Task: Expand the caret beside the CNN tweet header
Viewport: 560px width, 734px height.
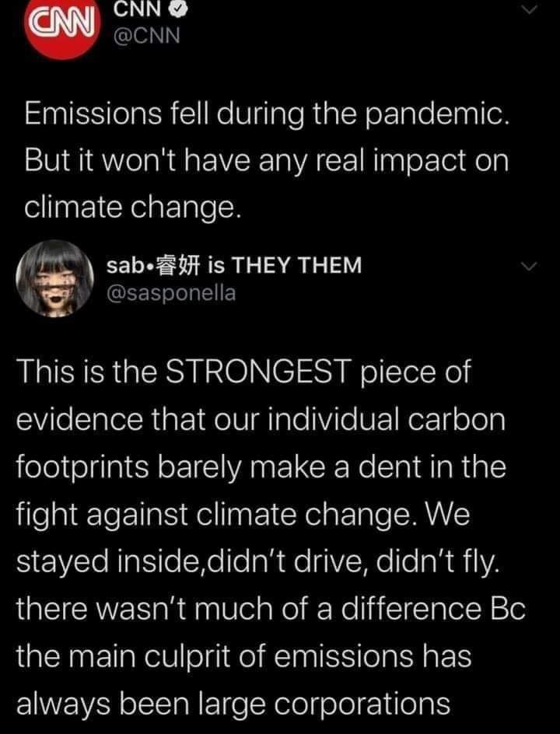Action: [530, 7]
